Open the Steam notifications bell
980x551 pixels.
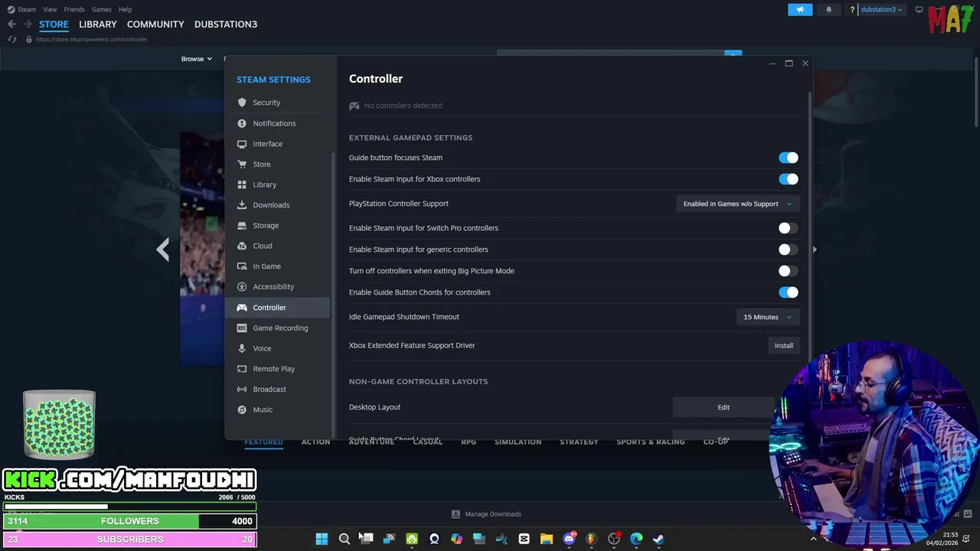pyautogui.click(x=828, y=10)
